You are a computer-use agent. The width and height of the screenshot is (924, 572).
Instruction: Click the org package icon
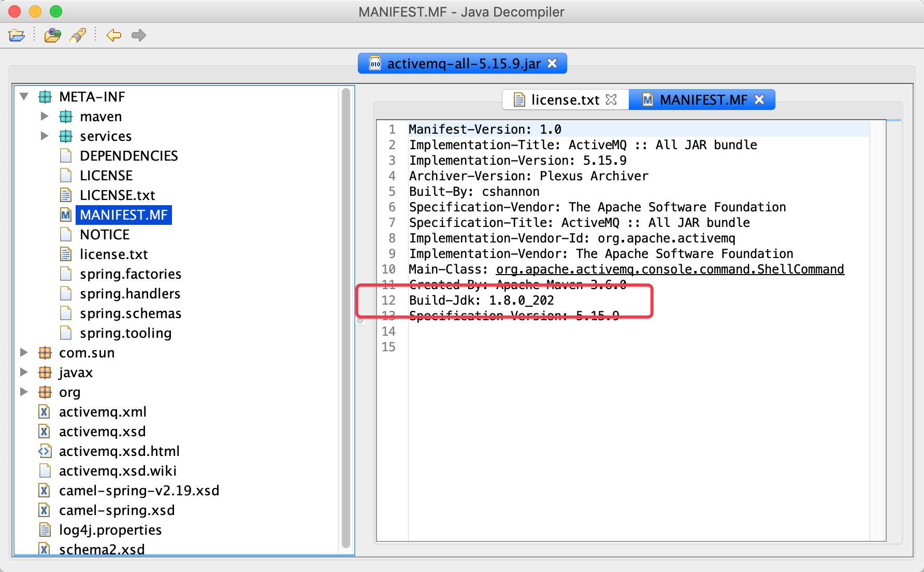click(45, 392)
